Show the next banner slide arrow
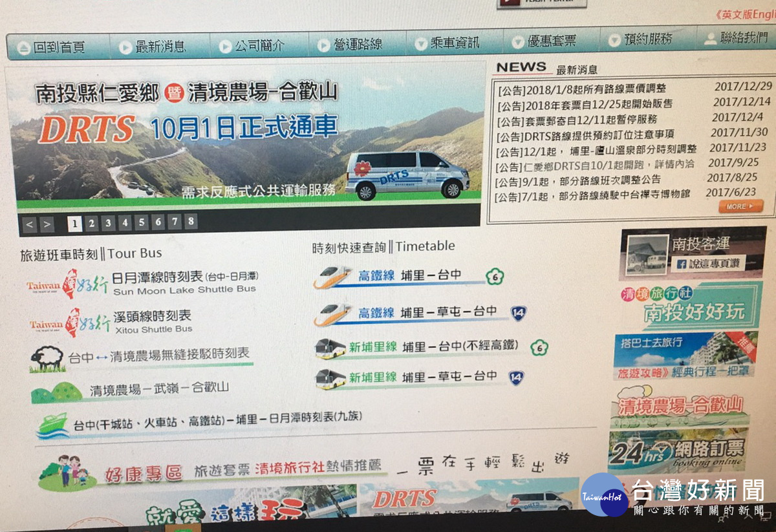 pyautogui.click(x=47, y=225)
